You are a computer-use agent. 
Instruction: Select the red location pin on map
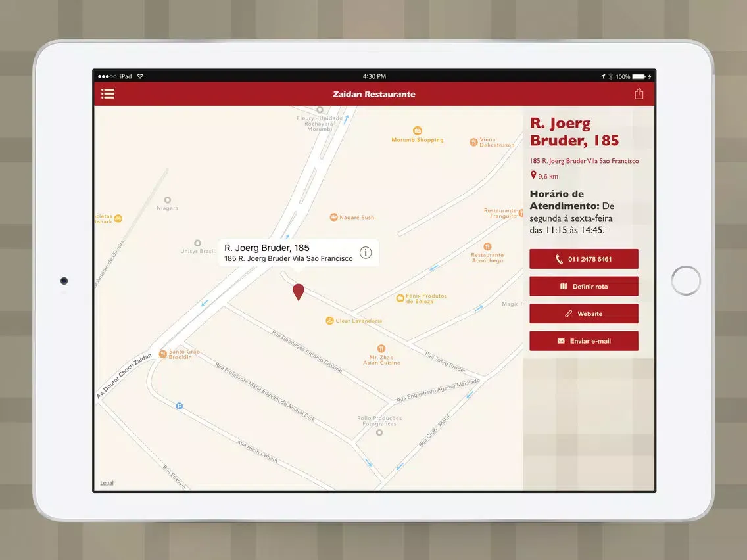pyautogui.click(x=299, y=292)
